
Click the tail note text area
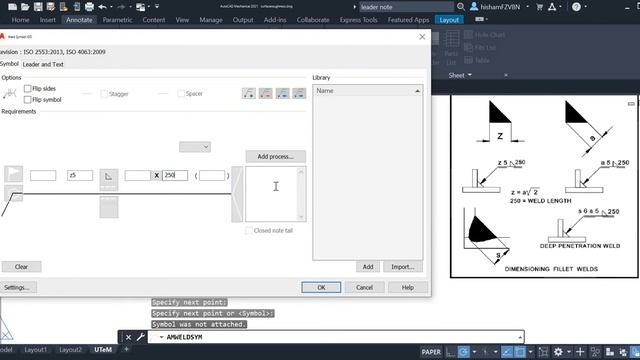click(272, 194)
